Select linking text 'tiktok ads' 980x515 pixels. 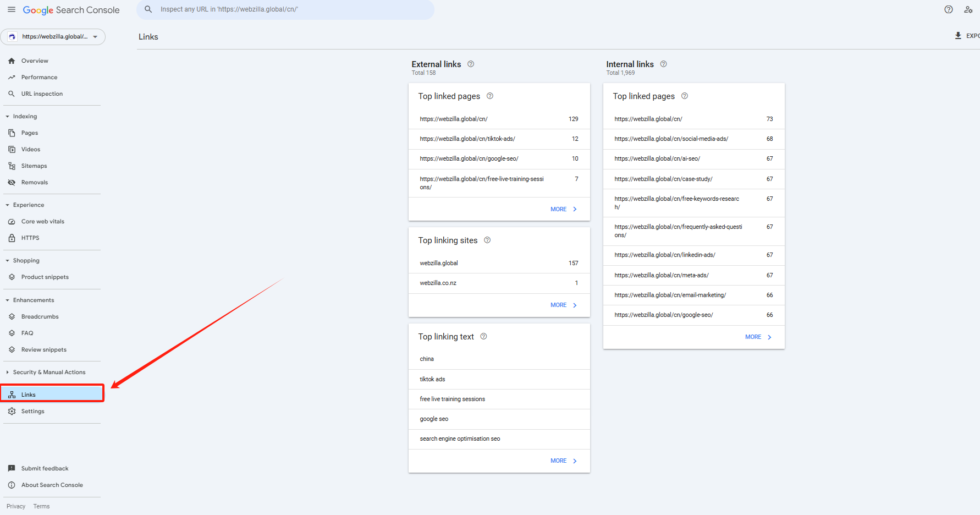pyautogui.click(x=499, y=379)
